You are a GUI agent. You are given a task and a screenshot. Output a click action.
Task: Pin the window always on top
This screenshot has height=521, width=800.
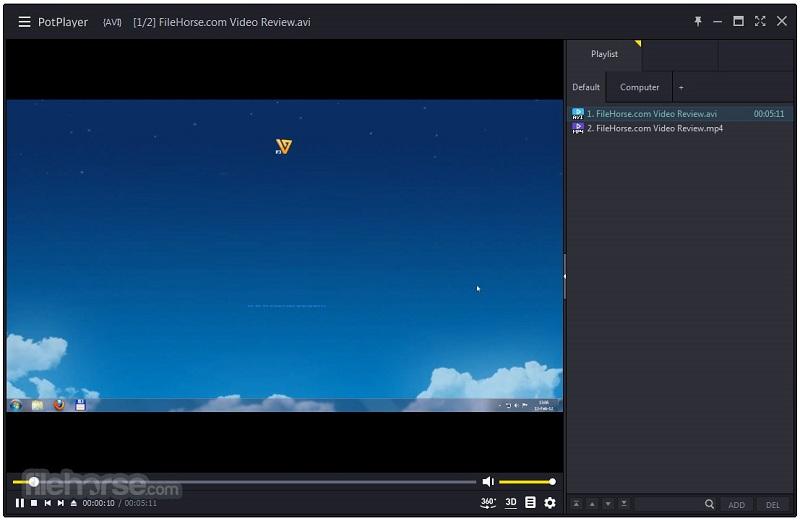698,21
